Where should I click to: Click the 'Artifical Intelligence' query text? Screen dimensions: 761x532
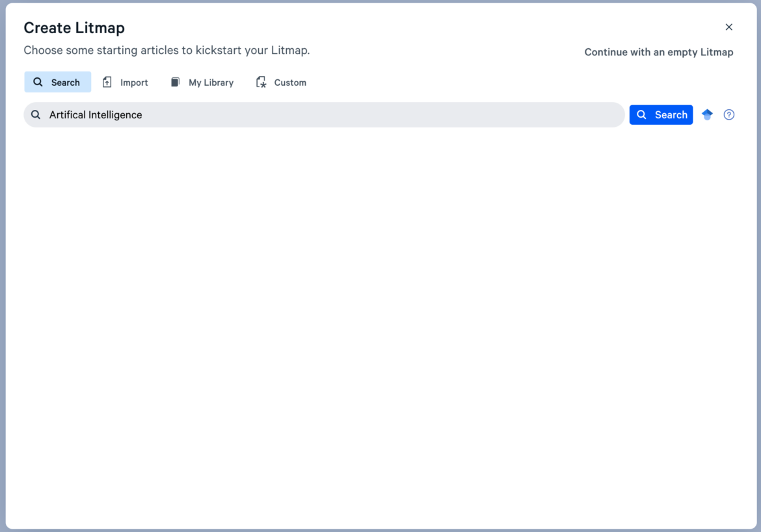pyautogui.click(x=96, y=114)
